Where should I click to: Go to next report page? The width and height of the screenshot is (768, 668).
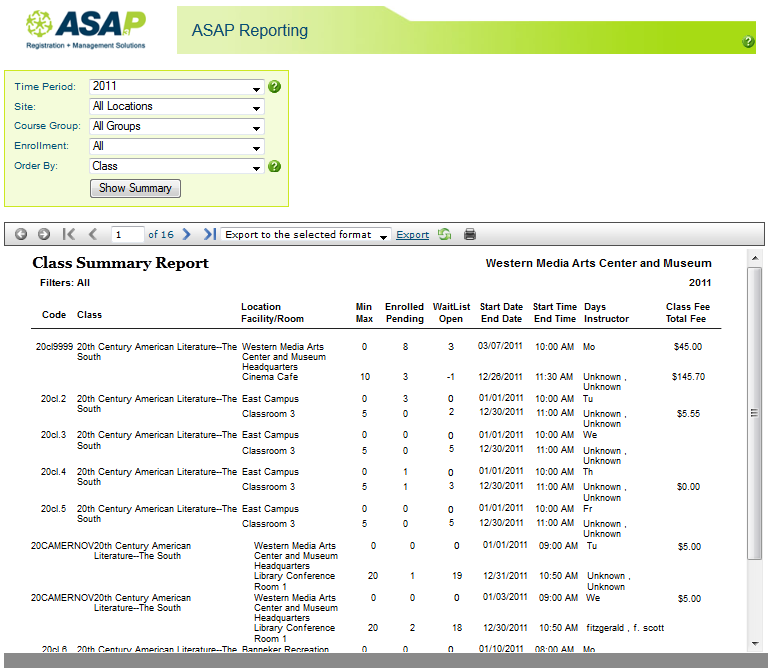coord(186,234)
